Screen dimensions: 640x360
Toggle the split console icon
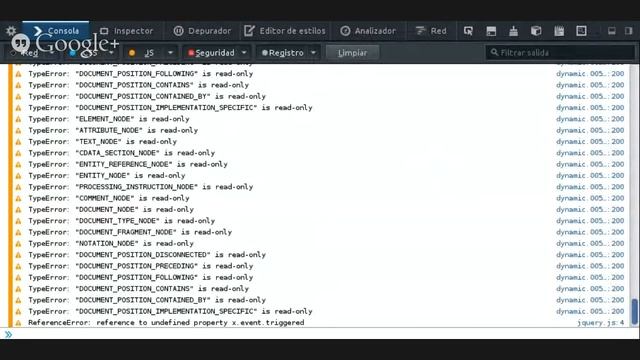[491, 31]
